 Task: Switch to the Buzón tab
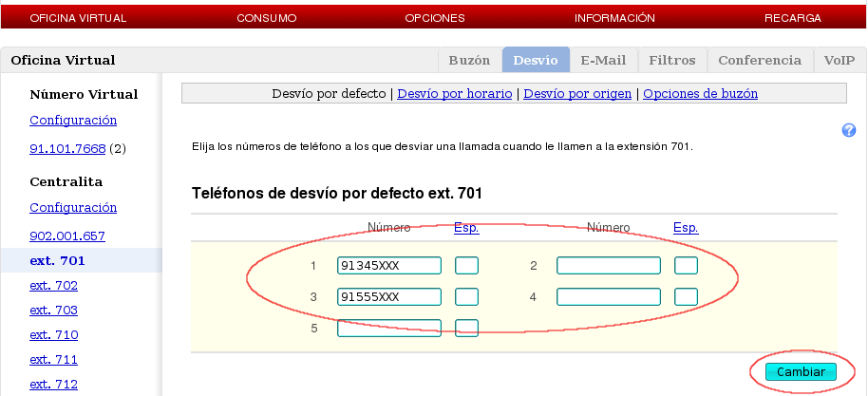(469, 60)
